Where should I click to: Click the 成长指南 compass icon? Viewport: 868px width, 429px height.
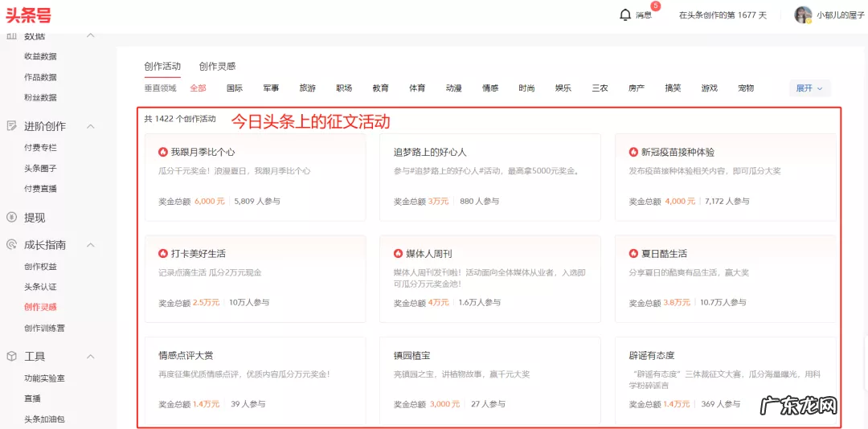tap(11, 245)
